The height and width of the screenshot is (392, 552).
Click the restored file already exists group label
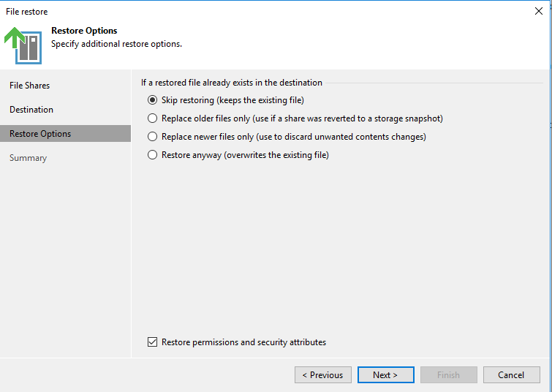[232, 83]
